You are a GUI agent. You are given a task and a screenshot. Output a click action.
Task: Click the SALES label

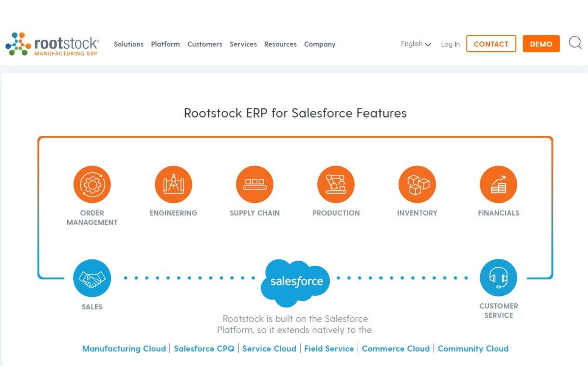click(x=92, y=307)
